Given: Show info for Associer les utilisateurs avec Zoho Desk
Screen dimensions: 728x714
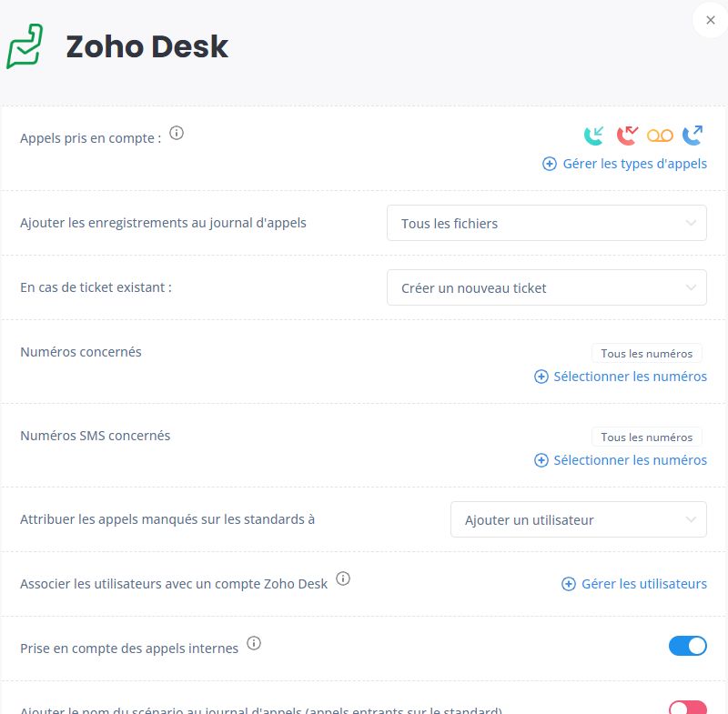Looking at the screenshot, I should (x=343, y=579).
